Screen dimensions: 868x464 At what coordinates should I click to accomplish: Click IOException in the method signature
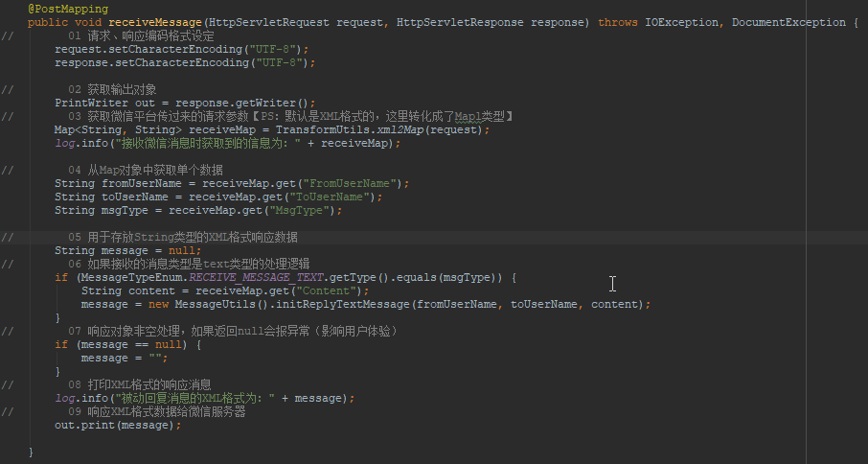point(681,23)
